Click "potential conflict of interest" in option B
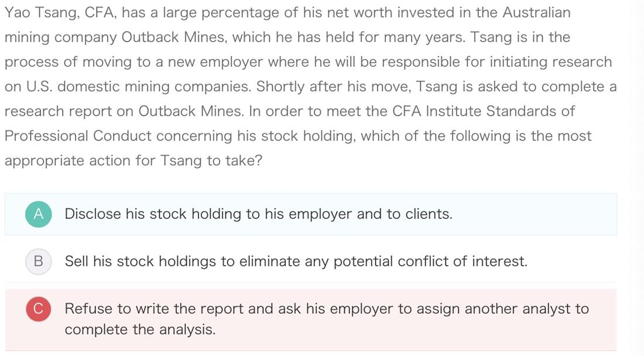 click(430, 261)
